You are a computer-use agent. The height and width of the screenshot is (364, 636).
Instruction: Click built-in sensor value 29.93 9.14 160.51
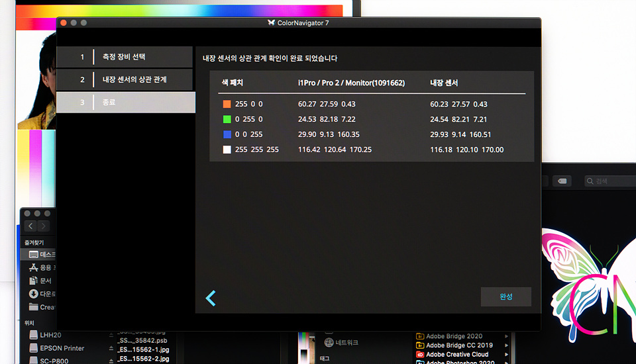tap(460, 134)
